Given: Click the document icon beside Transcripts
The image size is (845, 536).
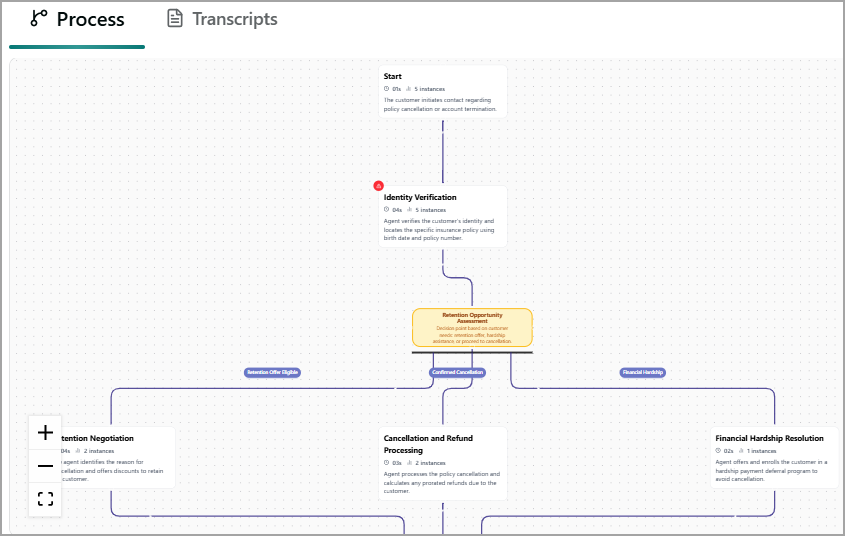Looking at the screenshot, I should click(175, 18).
